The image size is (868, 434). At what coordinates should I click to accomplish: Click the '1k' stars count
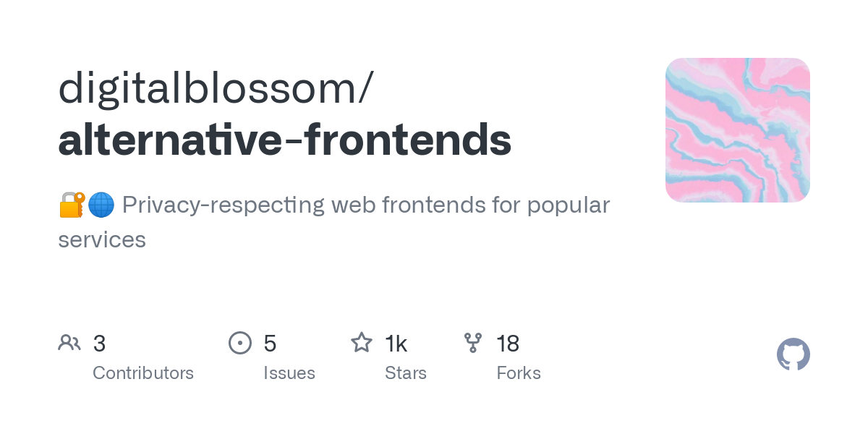click(396, 344)
